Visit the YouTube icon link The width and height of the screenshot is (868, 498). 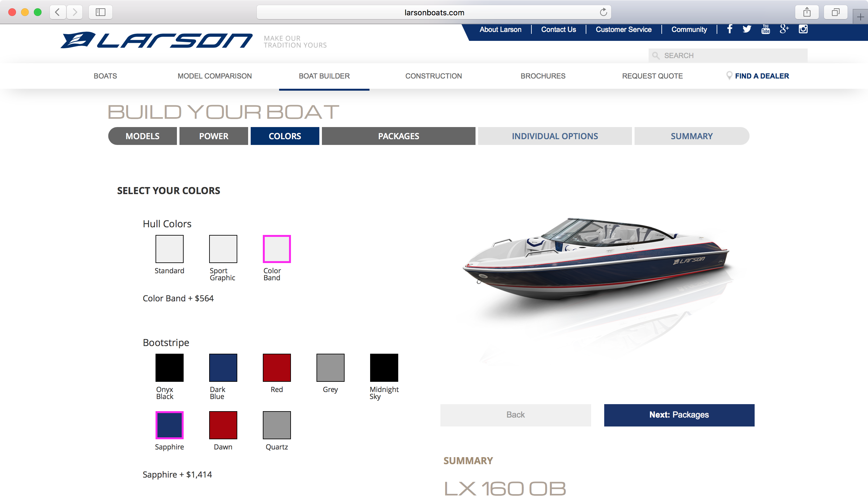(x=766, y=29)
